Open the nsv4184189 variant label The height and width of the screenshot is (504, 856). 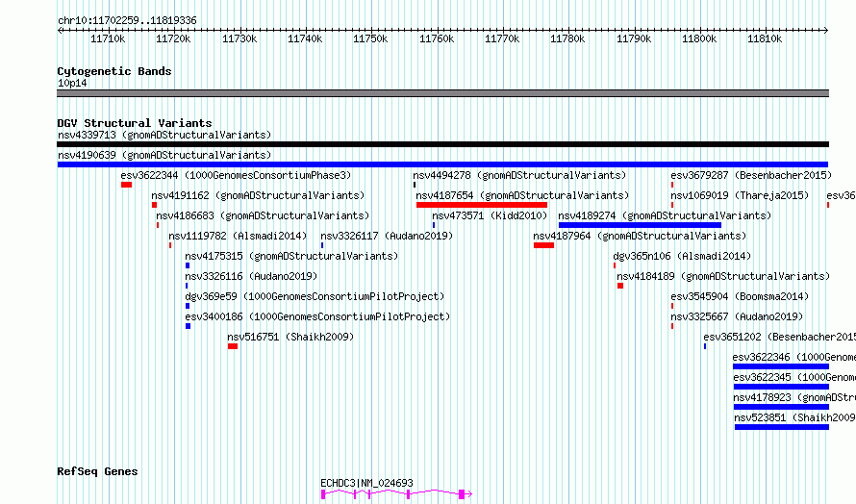[723, 276]
